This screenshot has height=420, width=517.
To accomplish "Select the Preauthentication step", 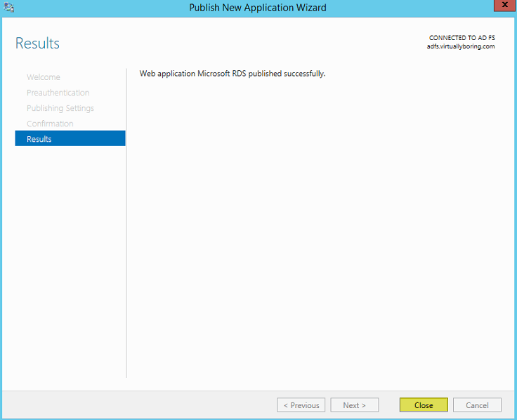I will [58, 93].
